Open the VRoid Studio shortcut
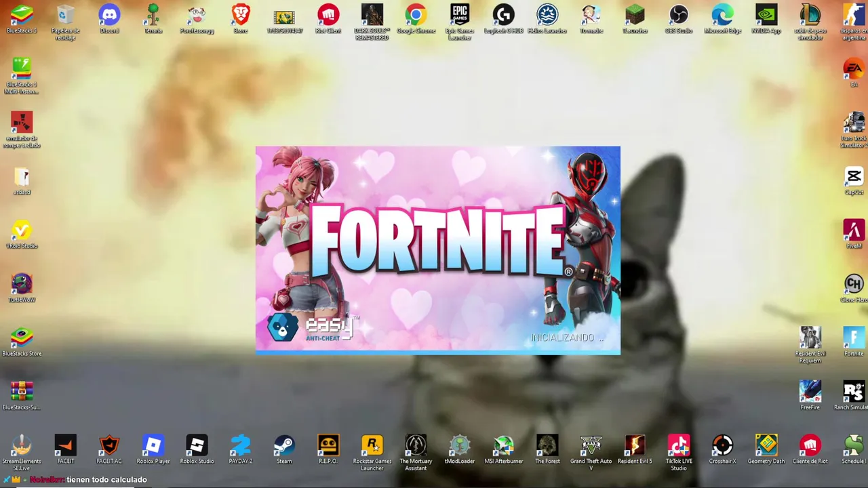The image size is (868, 488). [x=22, y=234]
